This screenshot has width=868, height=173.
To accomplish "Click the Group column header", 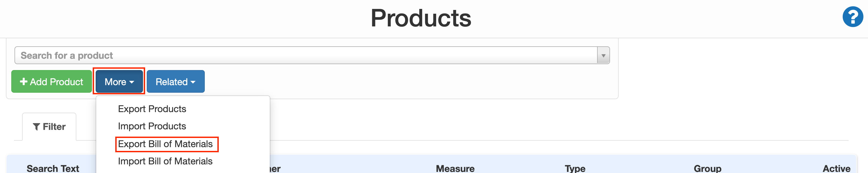I will click(x=708, y=168).
